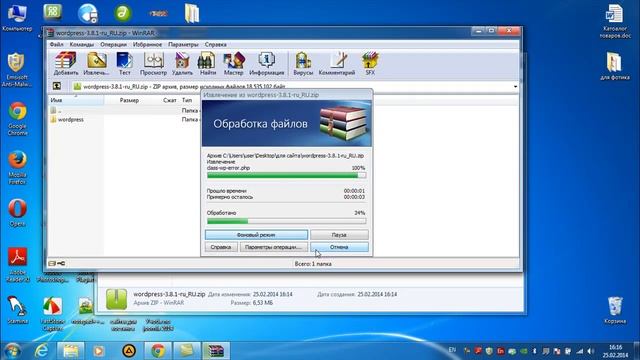This screenshot has height=360, width=640.
Task: Go up one folder level icon
Action: pos(57,86)
